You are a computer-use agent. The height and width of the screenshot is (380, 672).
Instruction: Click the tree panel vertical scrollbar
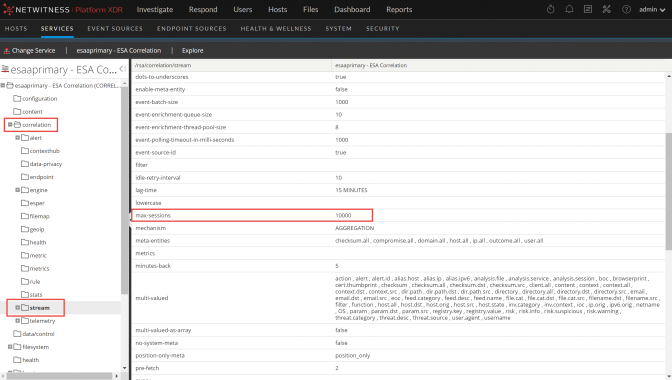click(124, 191)
